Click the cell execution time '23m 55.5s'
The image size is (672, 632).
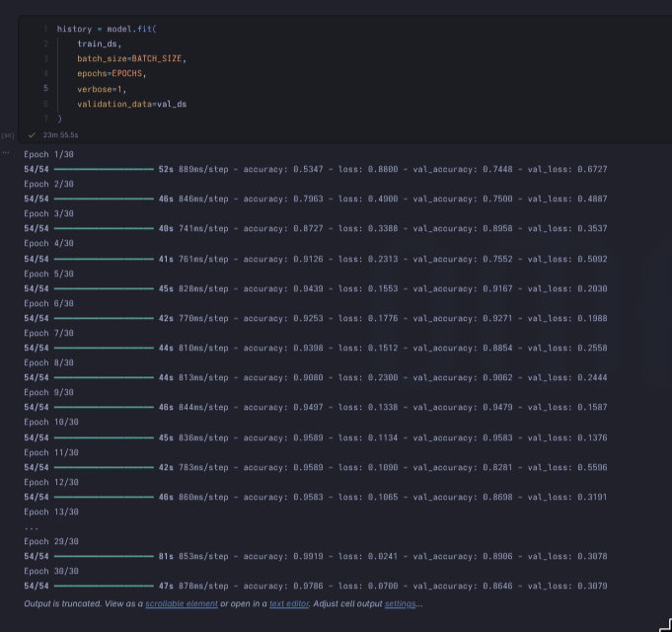(x=60, y=135)
